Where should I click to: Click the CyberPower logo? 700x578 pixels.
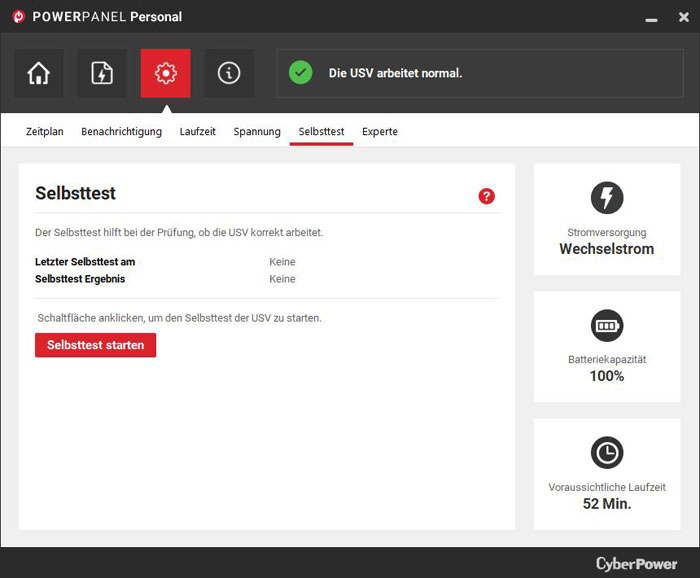click(x=637, y=564)
